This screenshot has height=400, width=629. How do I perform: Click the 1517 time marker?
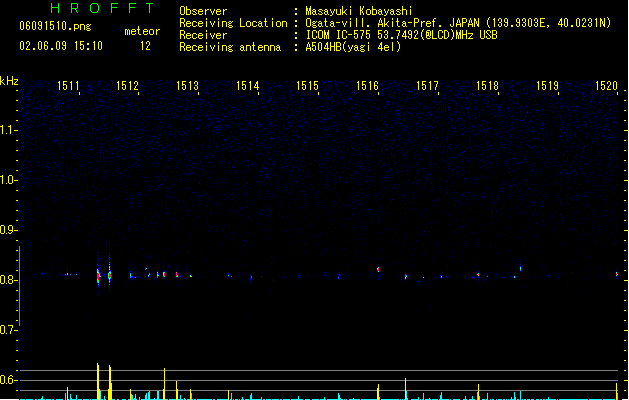tap(427, 86)
